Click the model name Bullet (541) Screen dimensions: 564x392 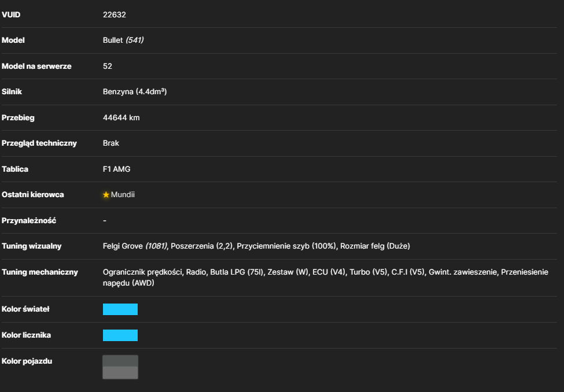[x=123, y=40]
